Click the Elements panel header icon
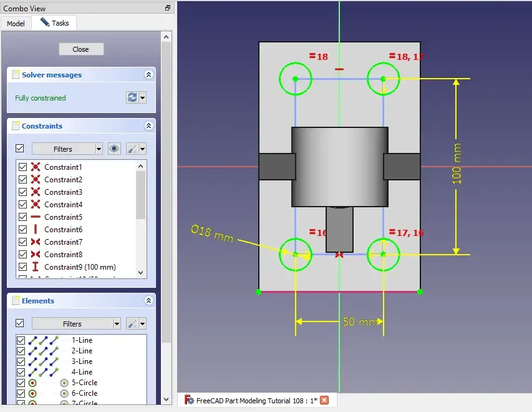532x412 pixels. point(16,301)
